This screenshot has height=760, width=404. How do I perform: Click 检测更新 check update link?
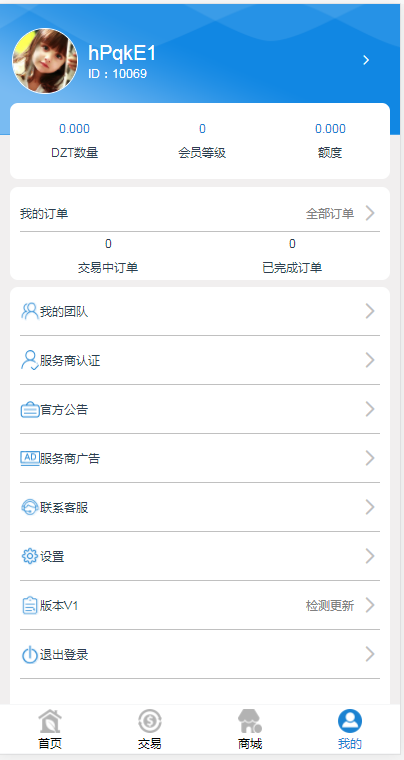pyautogui.click(x=330, y=605)
